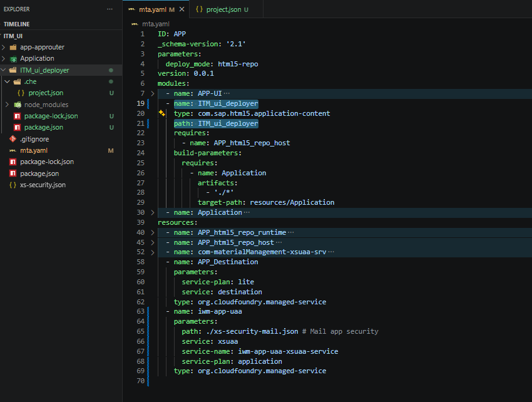Open package.json inside ITM_ui_deployer

tap(43, 127)
